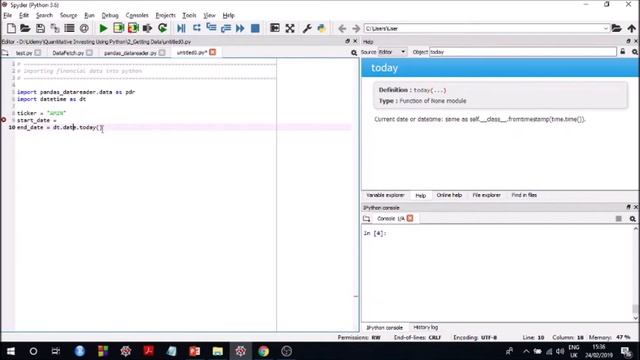Open the Print preview/list icon in the toolbar
The width and height of the screenshot is (640, 360).
pos(69,28)
